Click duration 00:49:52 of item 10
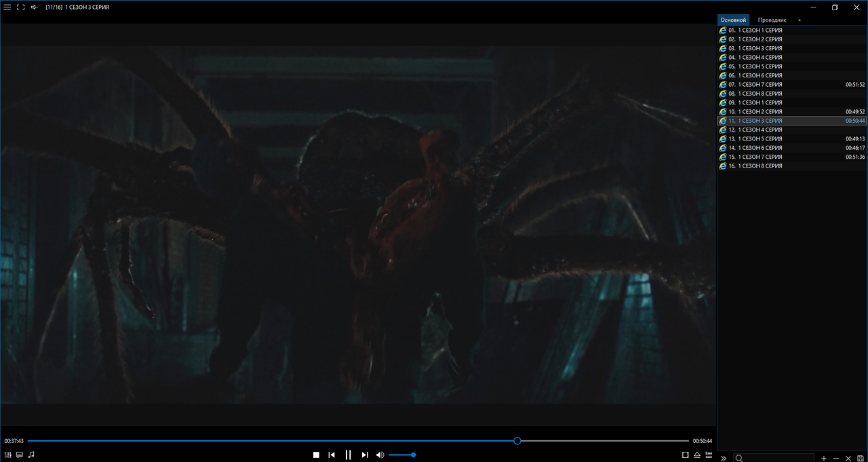Screen dimensions: 868x462 point(855,111)
